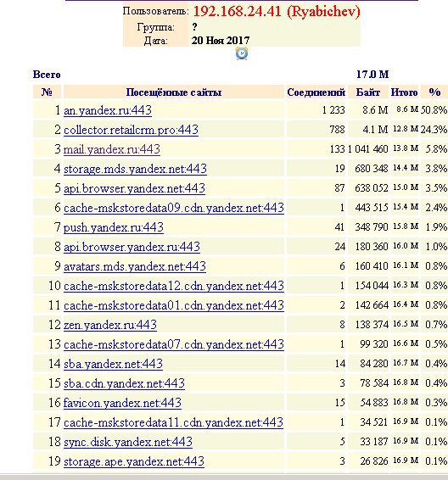Open an.yandex.ru:443 link

pos(108,110)
